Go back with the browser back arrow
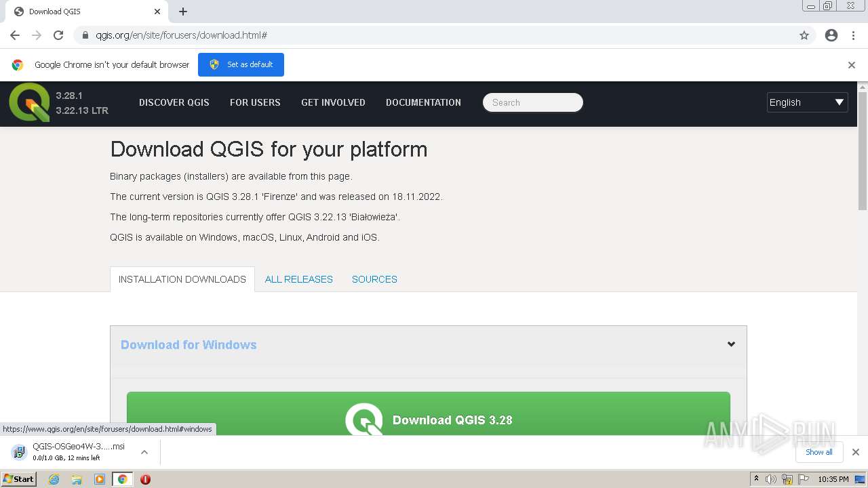Screen dimensions: 868x488 [x=15, y=35]
